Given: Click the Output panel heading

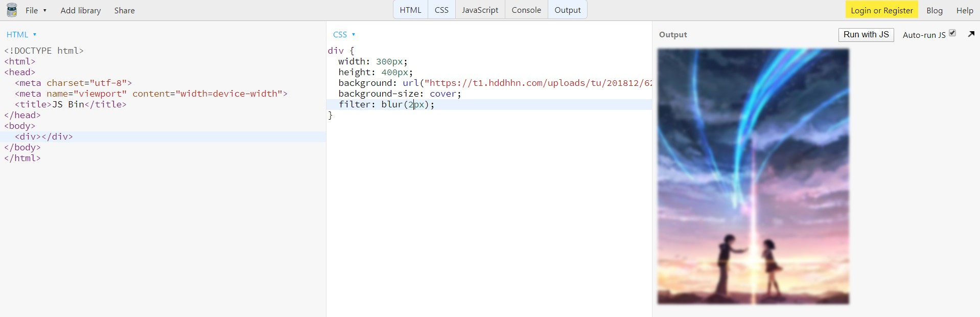Looking at the screenshot, I should point(673,35).
